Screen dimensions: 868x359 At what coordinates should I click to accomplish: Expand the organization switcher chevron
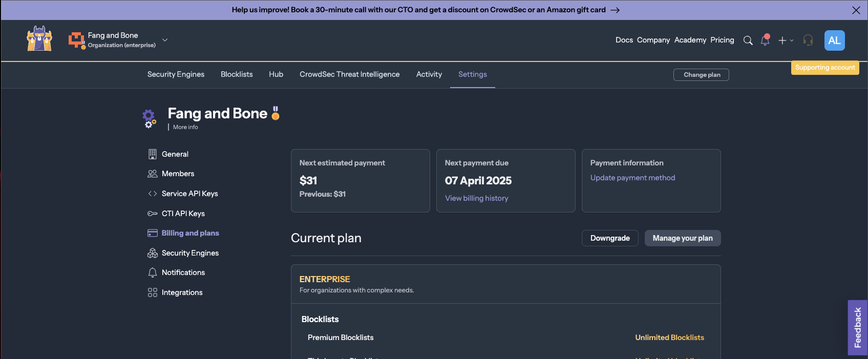point(165,40)
